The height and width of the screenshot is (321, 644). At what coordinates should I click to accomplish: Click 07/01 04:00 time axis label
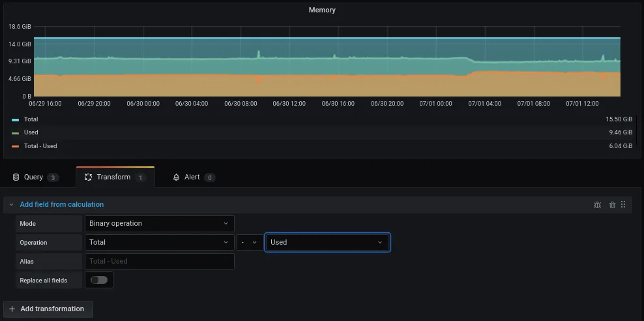485,104
